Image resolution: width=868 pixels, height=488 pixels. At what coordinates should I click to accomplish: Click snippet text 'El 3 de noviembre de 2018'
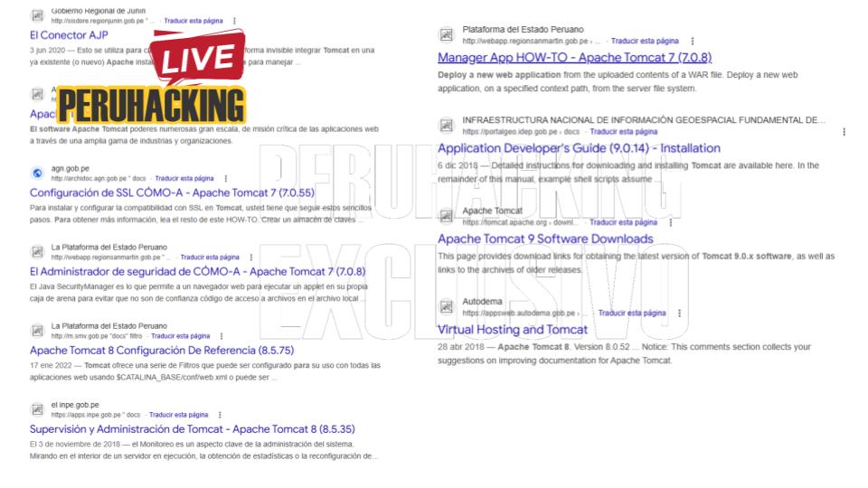pyautogui.click(x=75, y=445)
